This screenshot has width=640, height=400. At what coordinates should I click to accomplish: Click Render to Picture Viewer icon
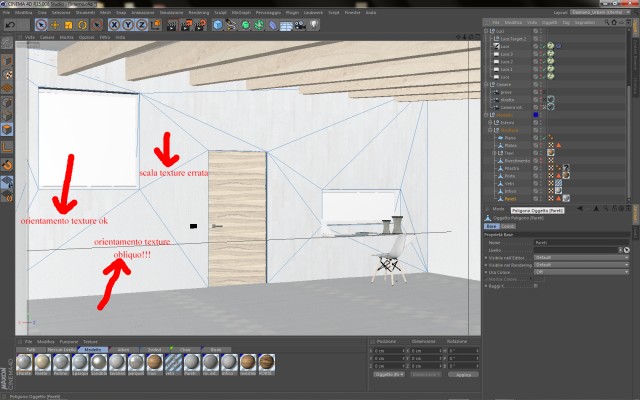click(186, 25)
